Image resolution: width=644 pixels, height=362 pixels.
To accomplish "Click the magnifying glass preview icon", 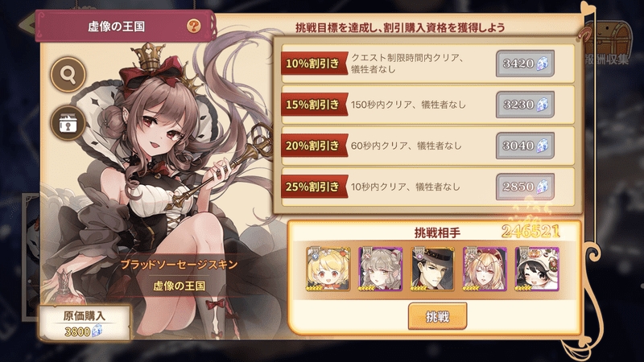I will (68, 74).
